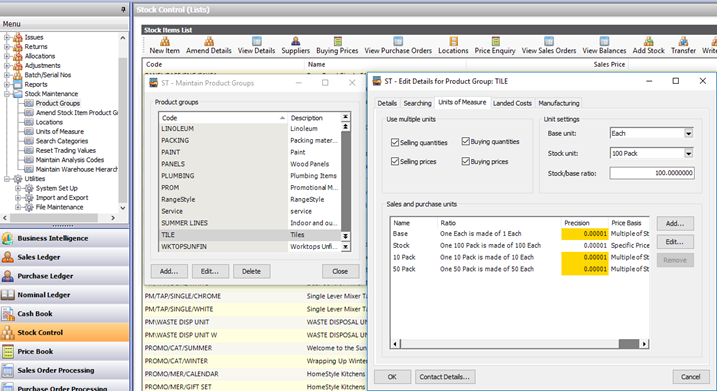Select the Stock Control module

(x=64, y=332)
